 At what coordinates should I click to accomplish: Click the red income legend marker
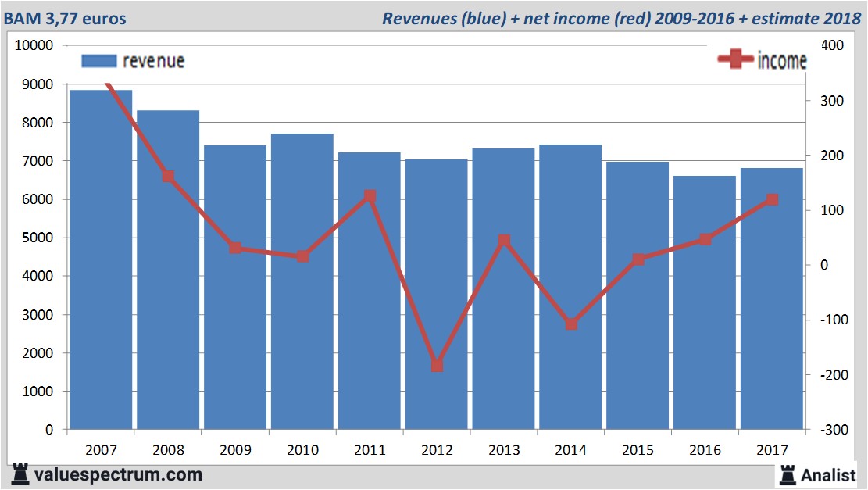point(735,60)
